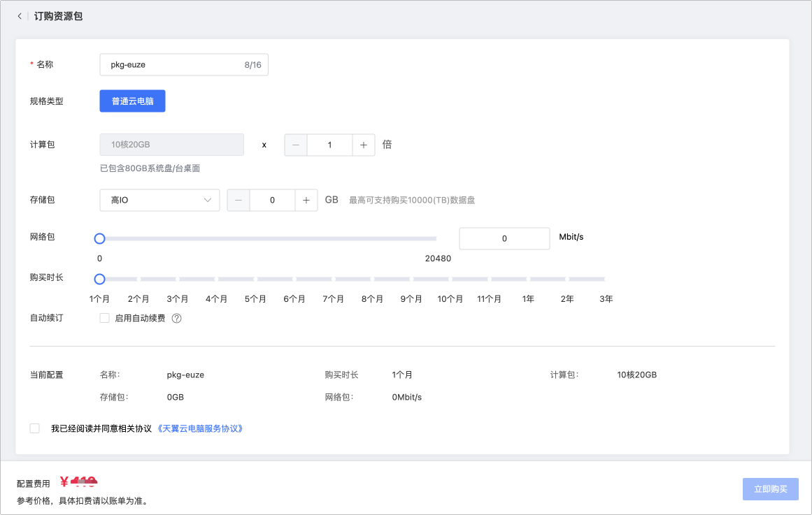The height and width of the screenshot is (515, 812).
Task: Open the auto-renewal help question mark icon
Action: point(176,318)
